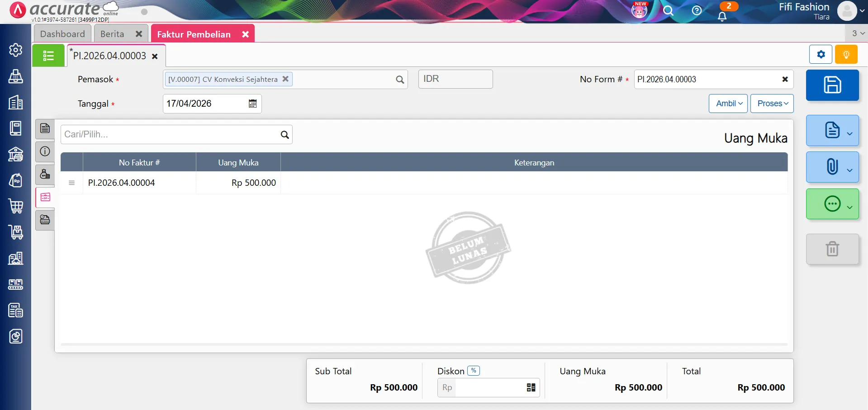Open the cash register module in sidebar

16,76
